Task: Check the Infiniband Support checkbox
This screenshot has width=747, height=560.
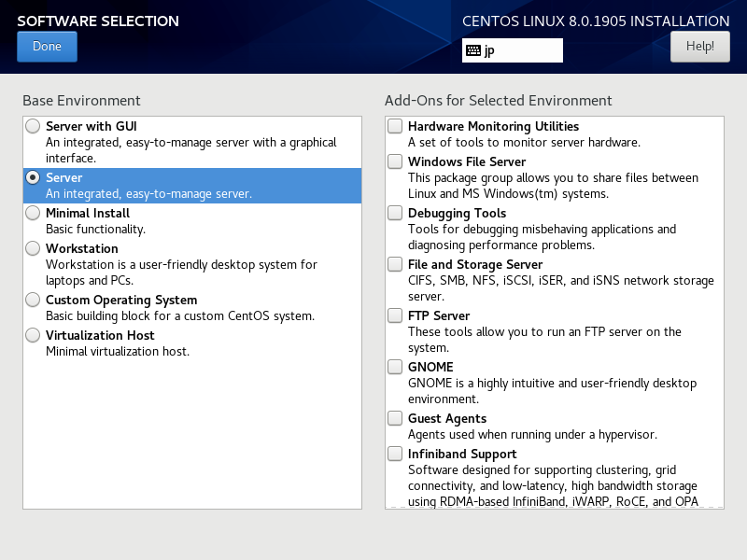Action: 395,454
